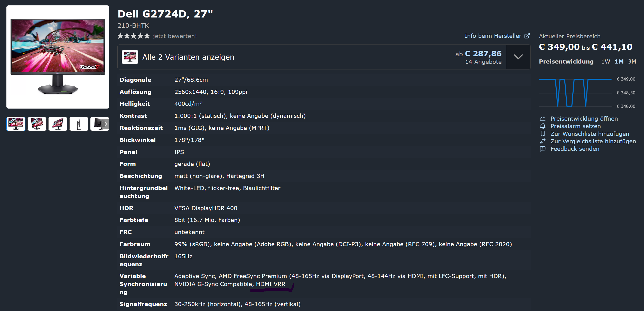Click the main Dell monitor product image

click(58, 57)
